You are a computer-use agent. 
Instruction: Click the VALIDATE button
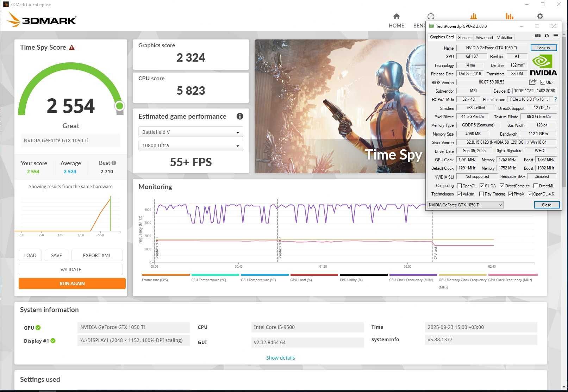71,269
